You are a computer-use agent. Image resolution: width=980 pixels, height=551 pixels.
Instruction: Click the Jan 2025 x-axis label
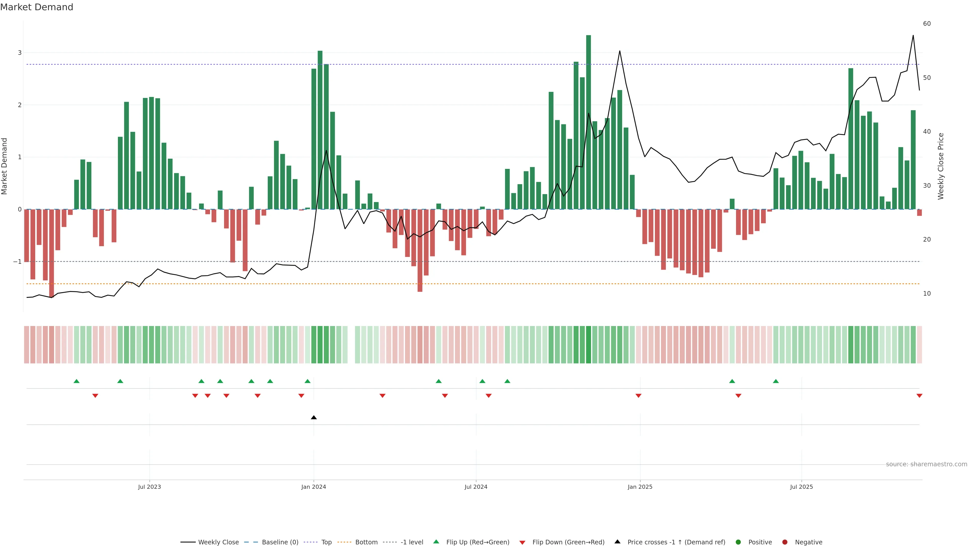click(x=640, y=487)
